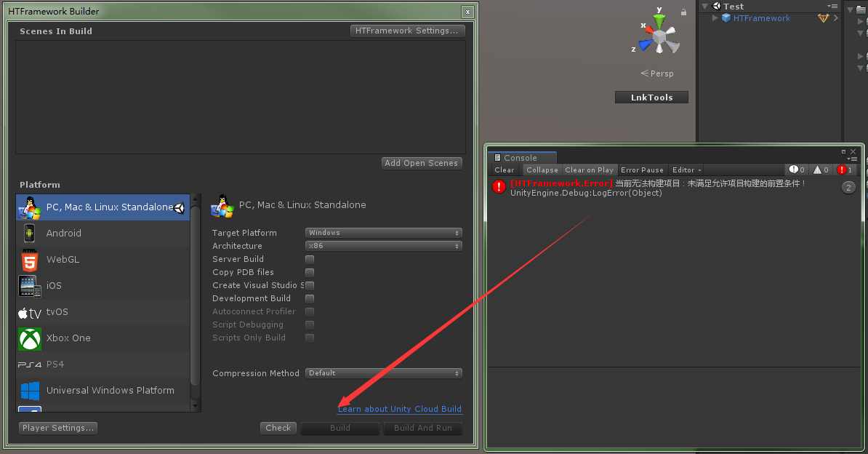The height and width of the screenshot is (454, 868).
Task: Enable the Copy PDB files checkbox
Action: 310,272
